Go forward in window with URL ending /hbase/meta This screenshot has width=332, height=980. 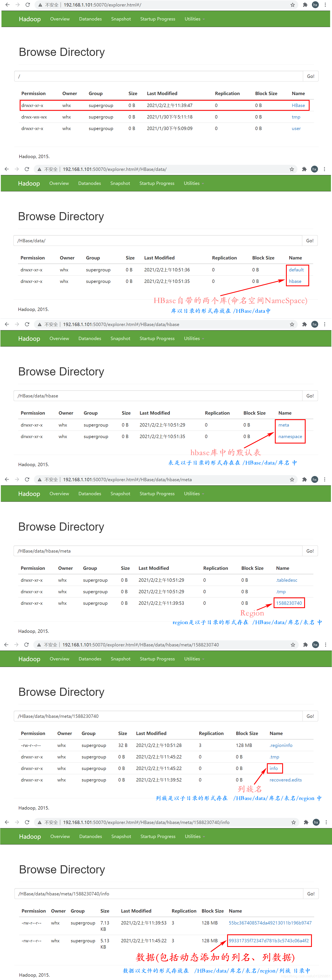point(17,480)
